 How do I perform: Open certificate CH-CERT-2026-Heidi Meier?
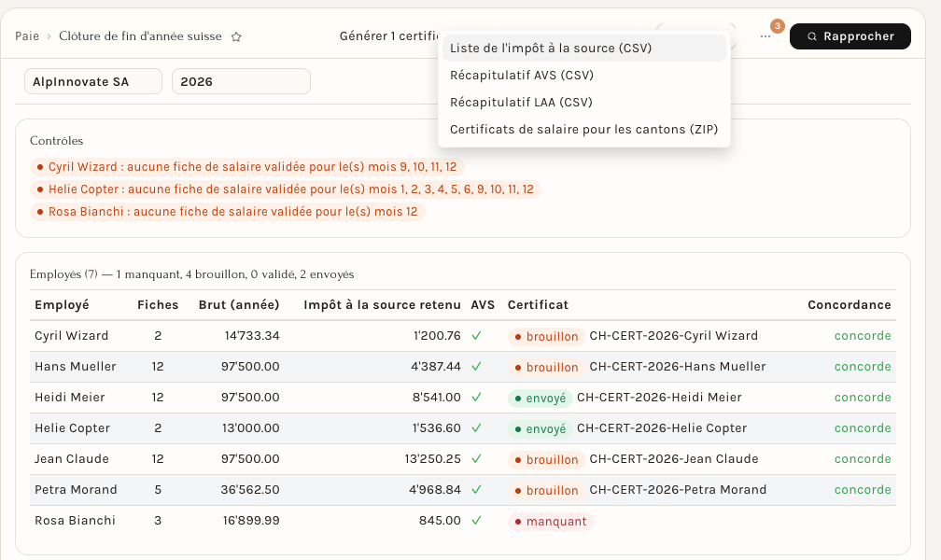click(659, 398)
